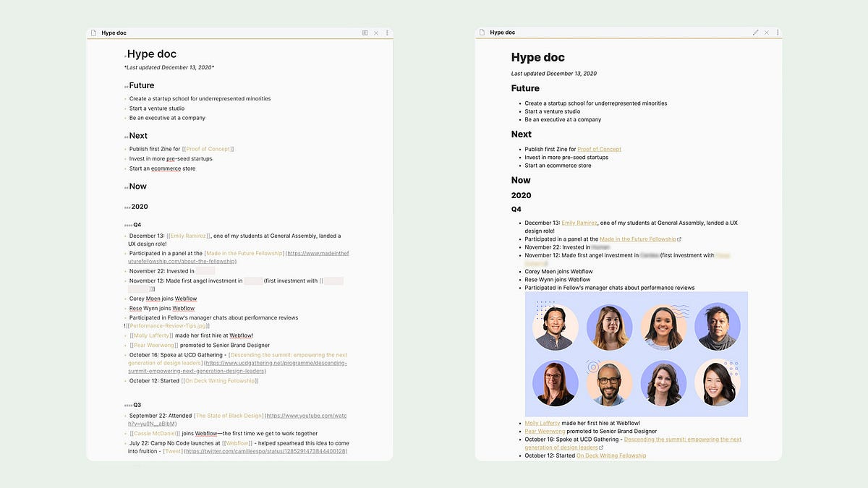Click the 'Next' heading in left editor

(138, 136)
